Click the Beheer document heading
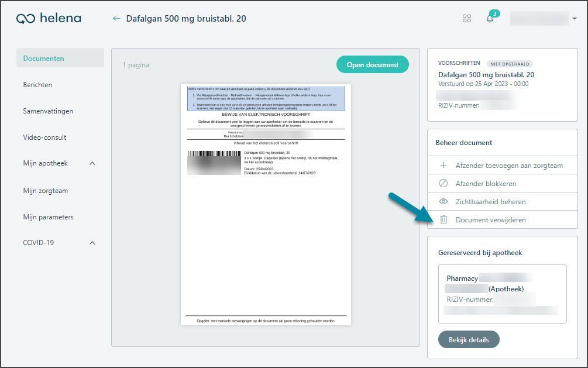The image size is (588, 368). pos(463,143)
